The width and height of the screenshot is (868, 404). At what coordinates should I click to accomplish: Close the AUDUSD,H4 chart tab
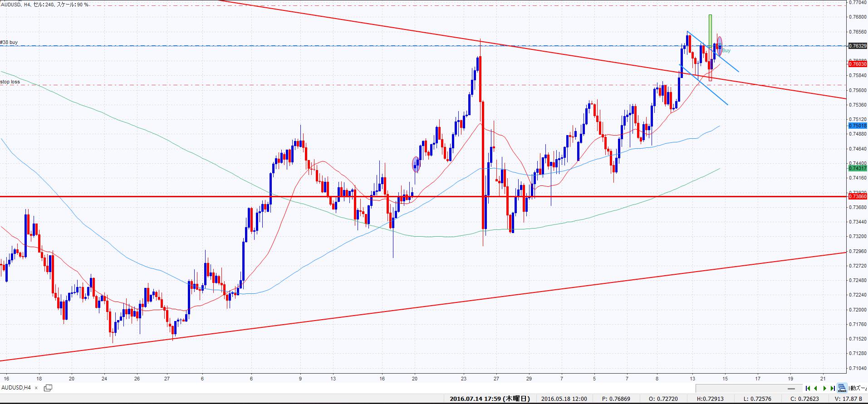36,388
